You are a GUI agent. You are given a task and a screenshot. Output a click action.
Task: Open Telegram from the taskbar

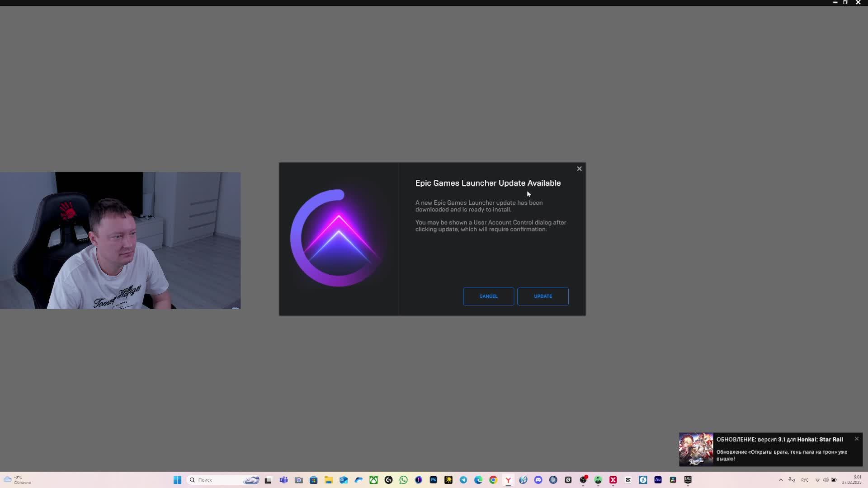point(463,480)
